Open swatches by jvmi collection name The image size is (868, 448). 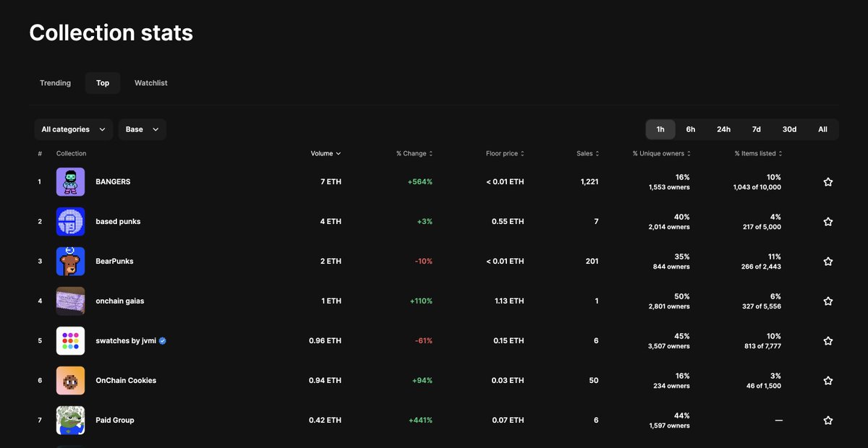point(126,341)
